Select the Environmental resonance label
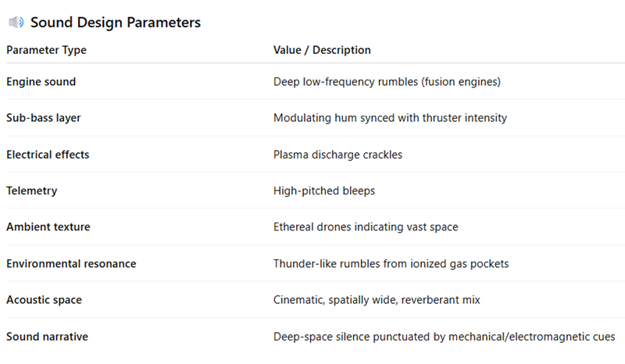This screenshot has width=625, height=364. [71, 264]
